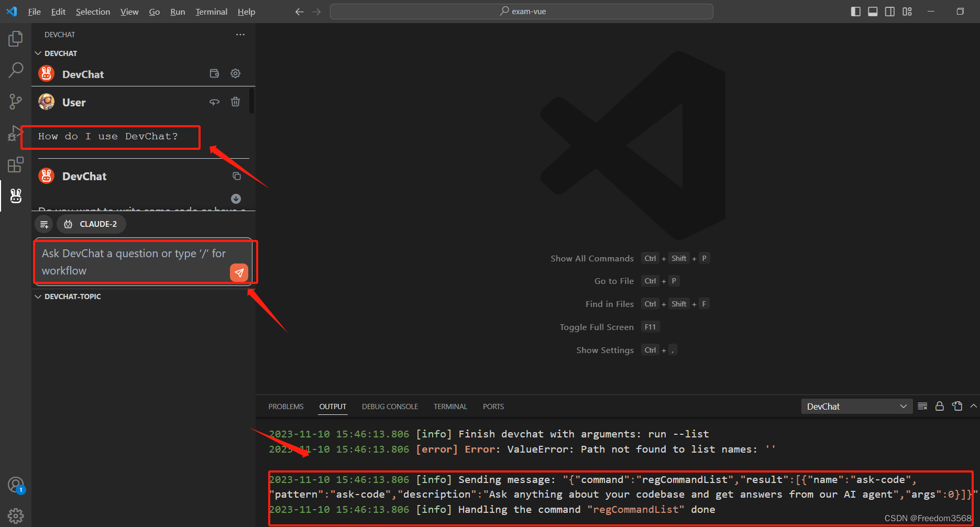Click the exam-vue command center search box

[x=522, y=12]
